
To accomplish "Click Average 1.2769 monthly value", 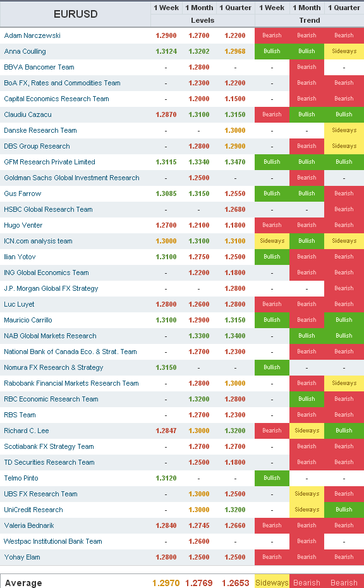I will click(x=198, y=583).
